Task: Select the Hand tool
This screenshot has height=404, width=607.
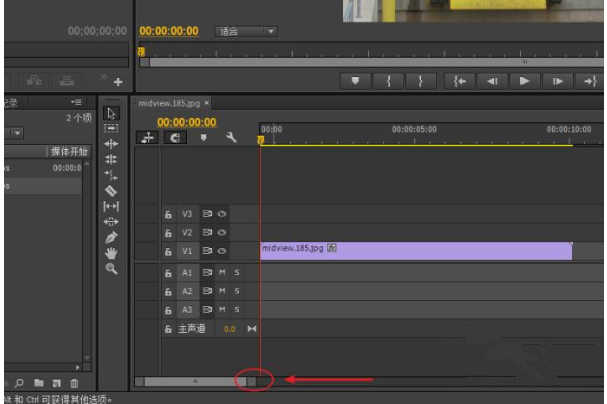Action: 111,253
